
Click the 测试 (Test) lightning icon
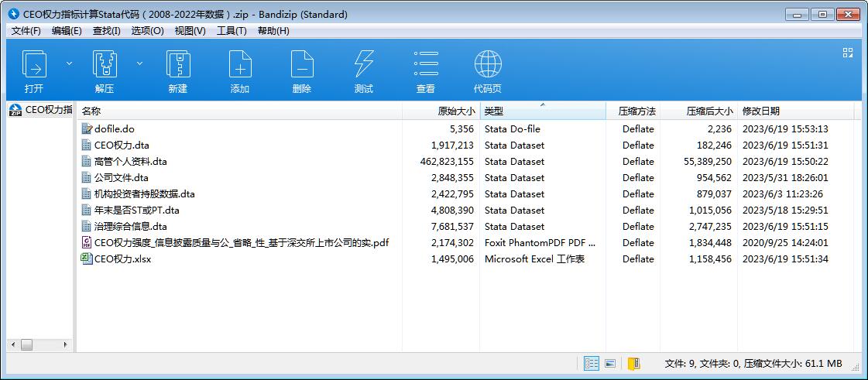tap(364, 63)
